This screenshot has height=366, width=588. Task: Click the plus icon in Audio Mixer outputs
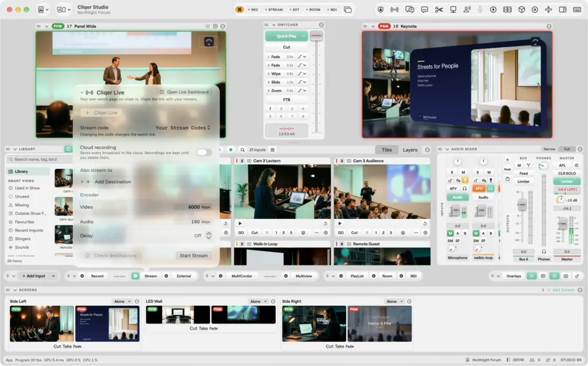coord(508,160)
